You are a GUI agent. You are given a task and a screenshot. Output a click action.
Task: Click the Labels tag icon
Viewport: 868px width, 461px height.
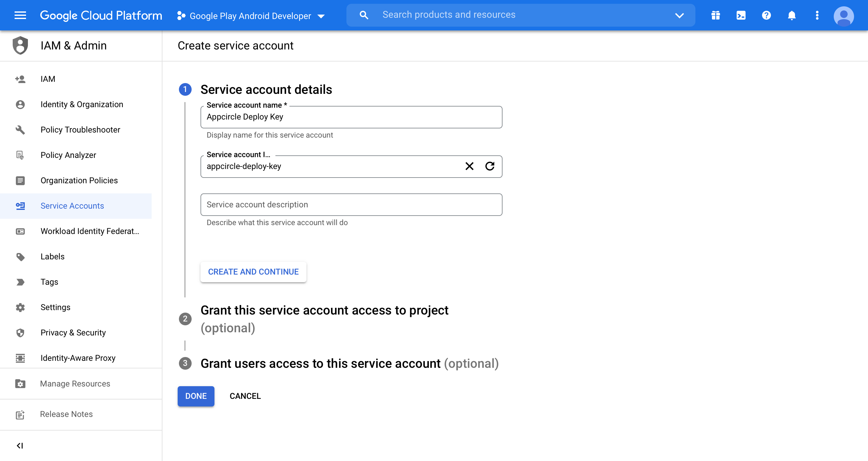click(x=20, y=256)
